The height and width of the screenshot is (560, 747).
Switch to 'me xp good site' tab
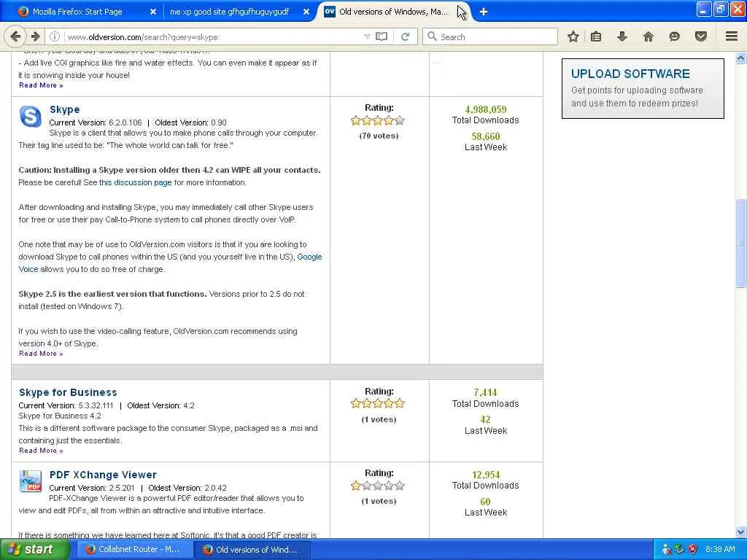(x=229, y=12)
